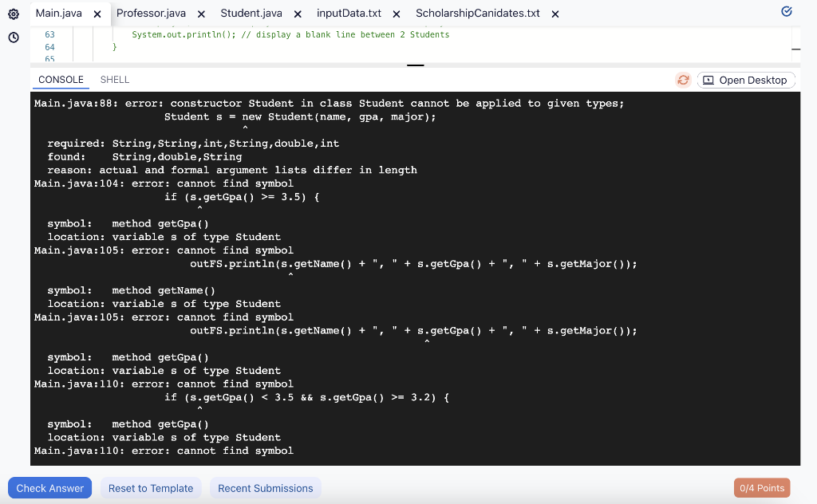Close the ScholarshipCanidates.txt tab

[x=555, y=14]
